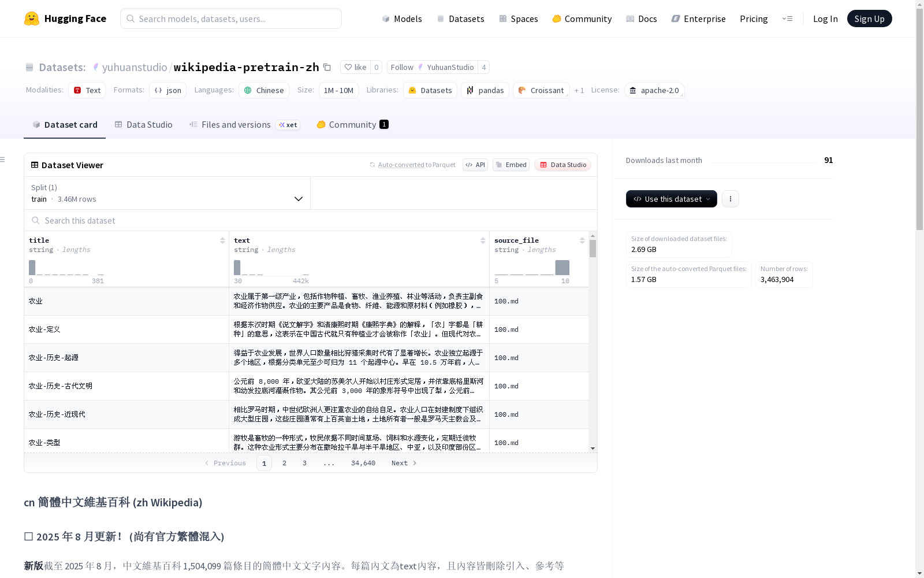The height and width of the screenshot is (578, 924).
Task: Focus the main search models input
Action: point(231,18)
